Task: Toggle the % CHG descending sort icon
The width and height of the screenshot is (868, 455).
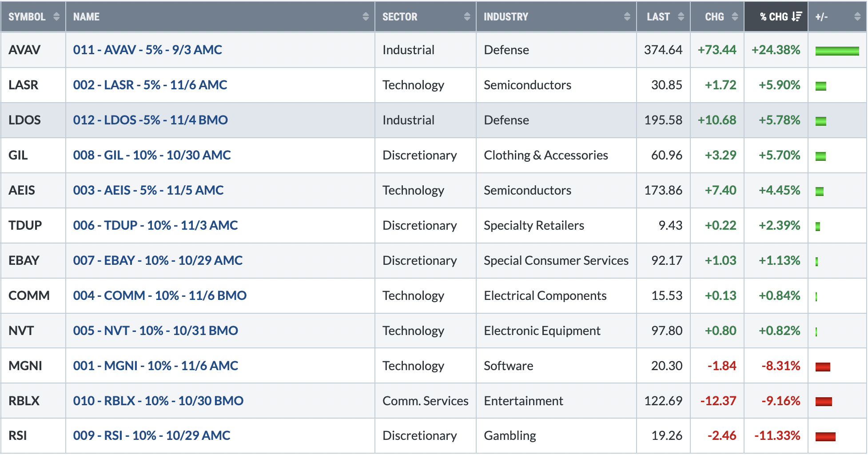Action: [x=797, y=17]
